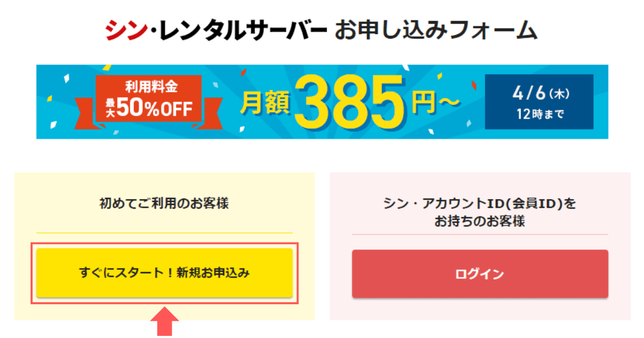
Task: Click the お申し込みフォーム title text
Action: [x=436, y=31]
